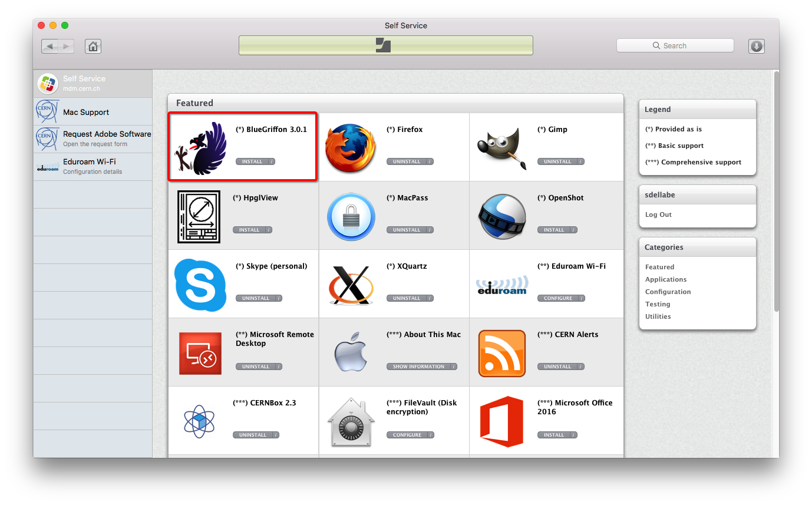The width and height of the screenshot is (812, 505).
Task: Click the Microsoft Office 2016 icon
Action: pyautogui.click(x=501, y=422)
